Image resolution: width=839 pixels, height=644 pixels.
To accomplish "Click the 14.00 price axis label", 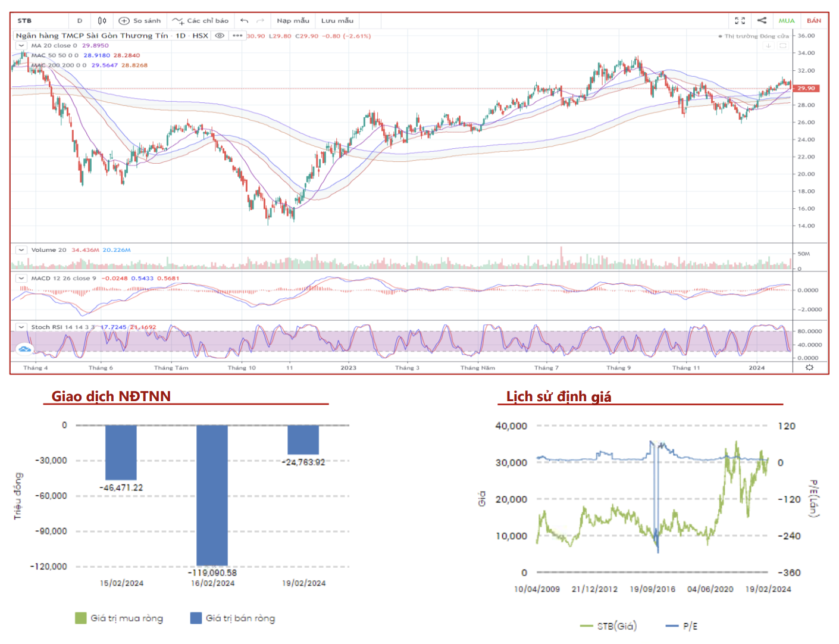I will coord(806,226).
